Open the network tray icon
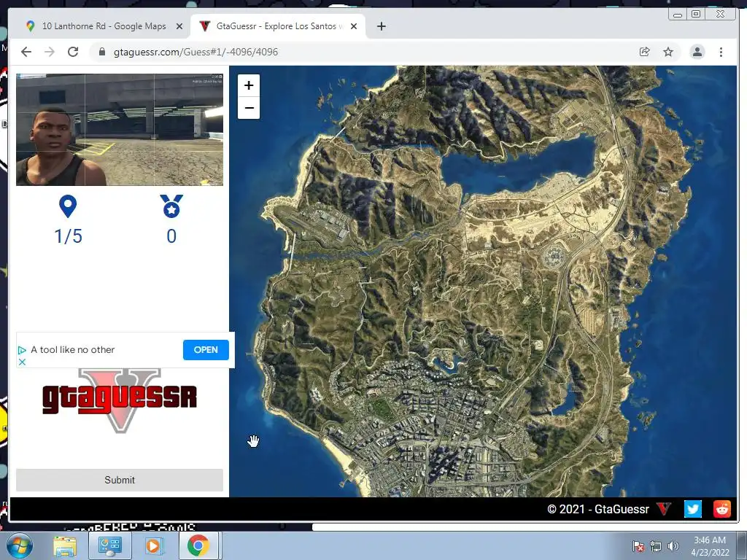 tap(656, 546)
